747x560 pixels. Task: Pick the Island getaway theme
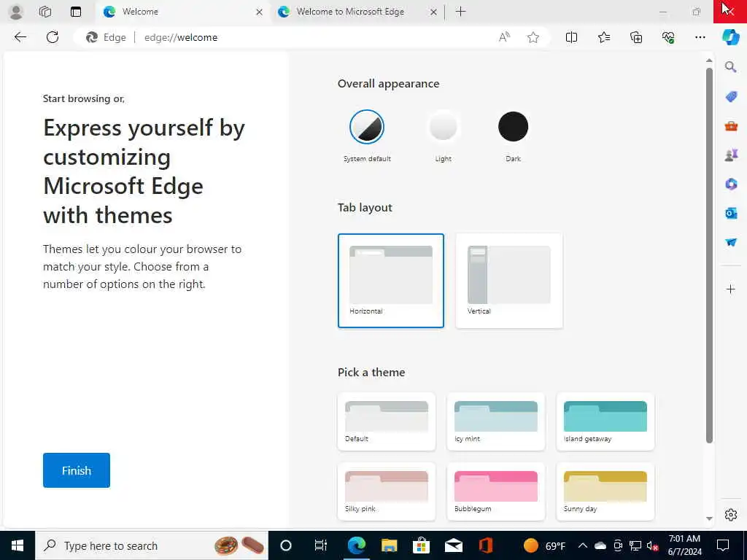[605, 421]
